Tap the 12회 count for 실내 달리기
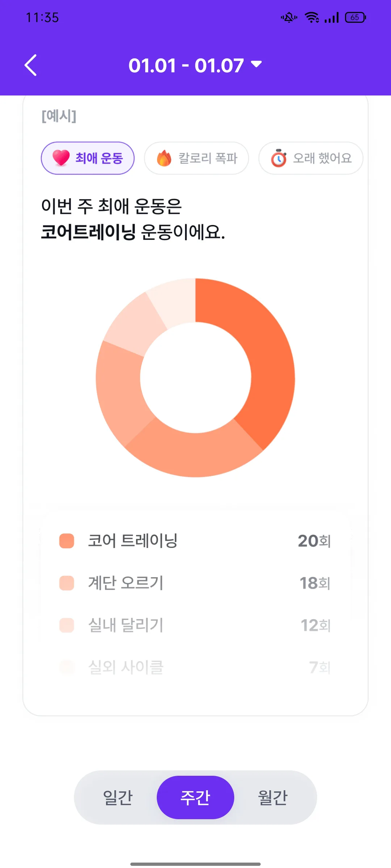 coord(316,625)
